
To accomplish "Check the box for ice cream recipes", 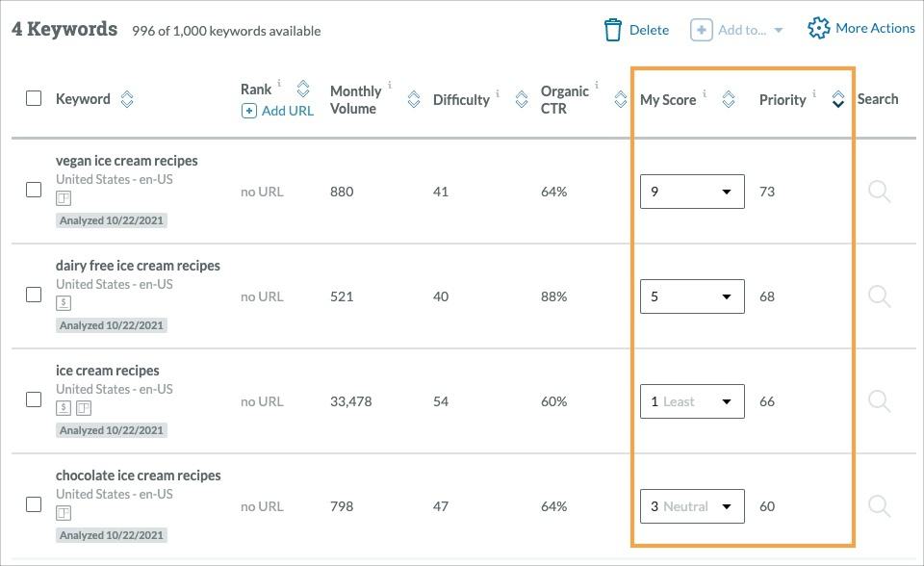I will (33, 401).
